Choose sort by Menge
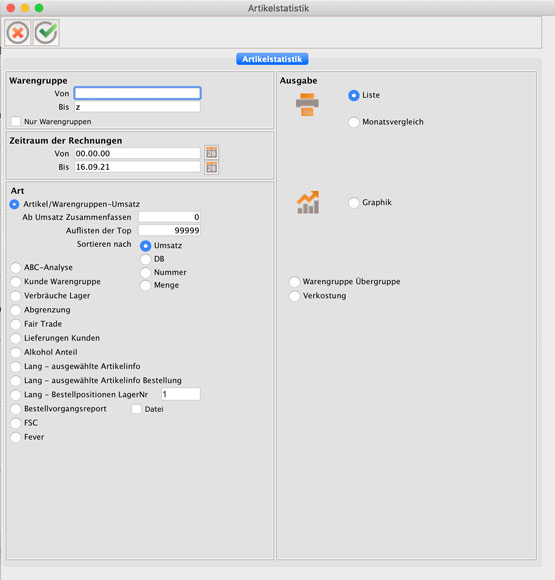 pos(145,285)
